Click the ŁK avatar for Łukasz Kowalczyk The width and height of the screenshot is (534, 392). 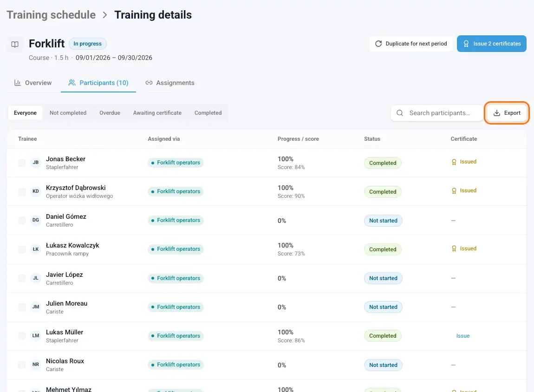(x=36, y=249)
